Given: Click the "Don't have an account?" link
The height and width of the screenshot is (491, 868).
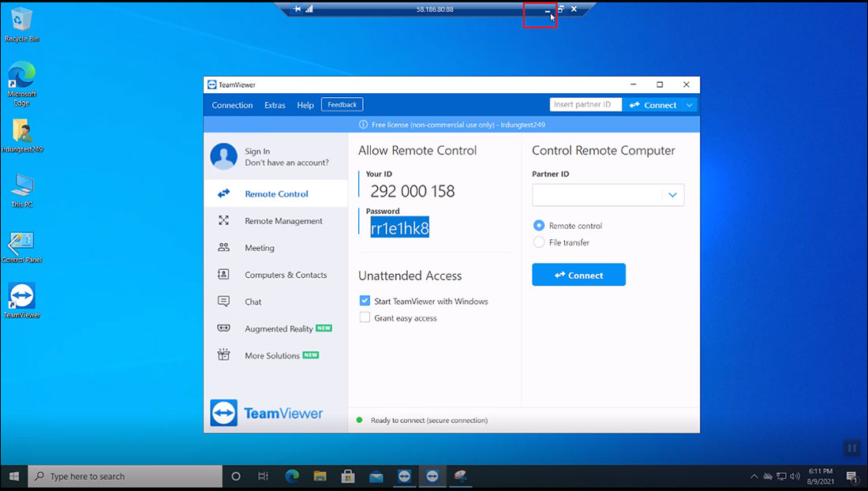Looking at the screenshot, I should (286, 163).
